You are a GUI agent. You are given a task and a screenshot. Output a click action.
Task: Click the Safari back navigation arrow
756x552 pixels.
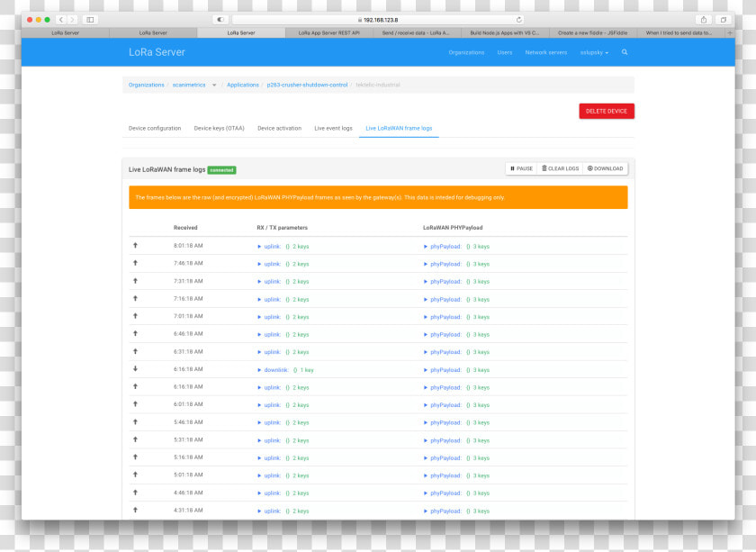click(61, 20)
